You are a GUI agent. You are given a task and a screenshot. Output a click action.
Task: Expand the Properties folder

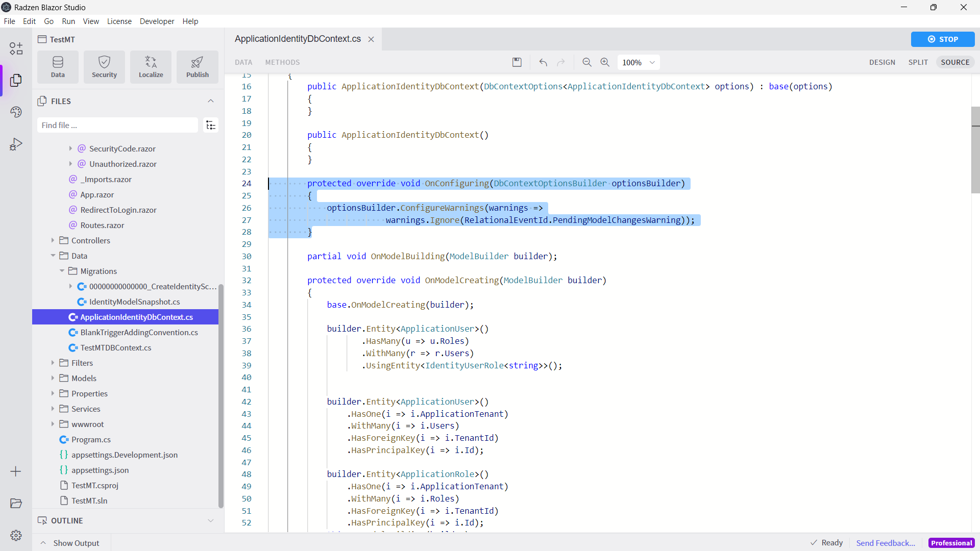53,393
